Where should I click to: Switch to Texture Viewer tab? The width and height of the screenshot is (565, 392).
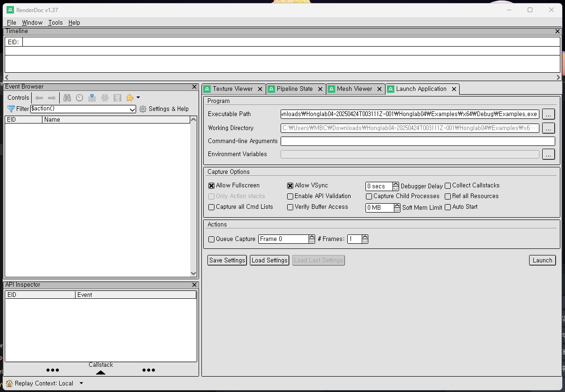click(x=233, y=89)
